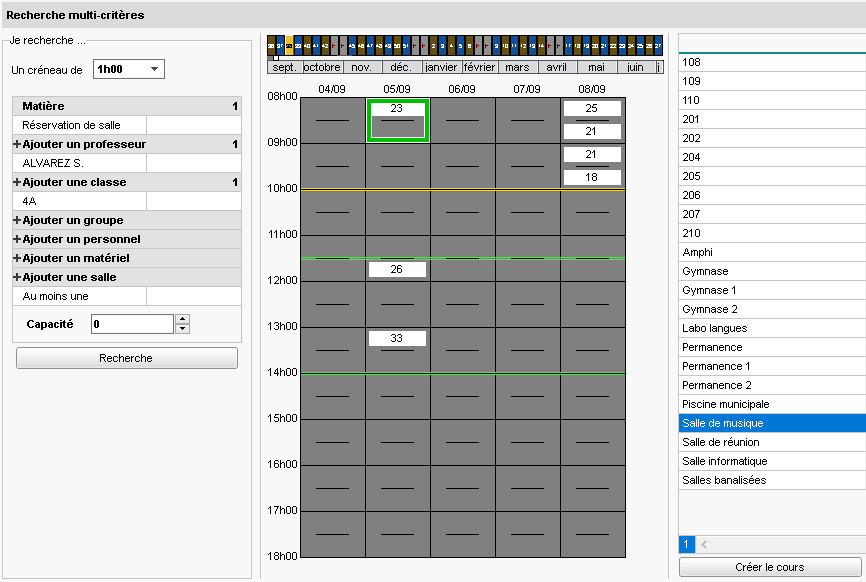Select room 201 in the list

point(772,119)
